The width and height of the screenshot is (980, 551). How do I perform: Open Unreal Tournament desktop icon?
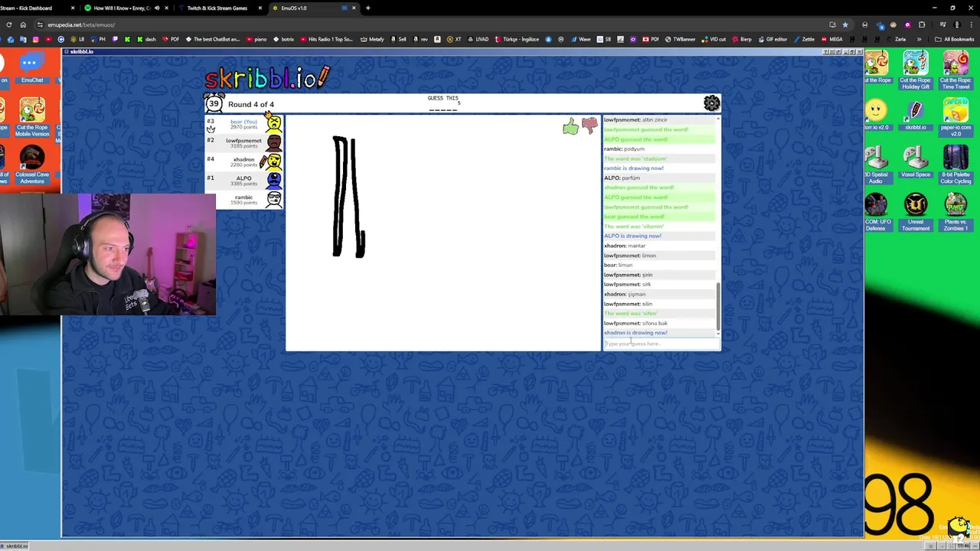tap(916, 213)
